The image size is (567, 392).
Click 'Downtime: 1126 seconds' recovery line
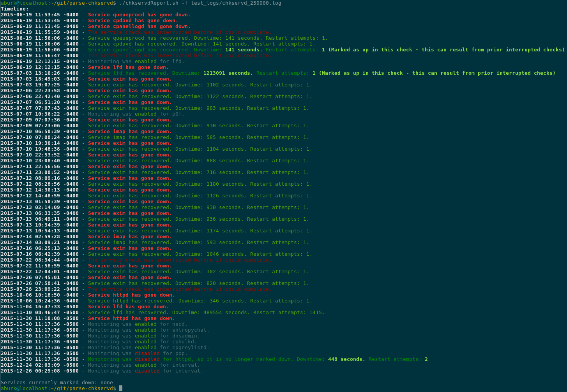point(200,196)
